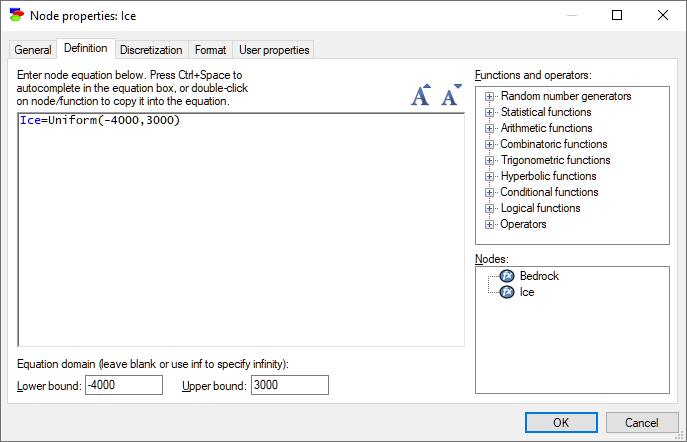Click the fx icon next to Ice
This screenshot has height=442, width=687.
point(507,292)
